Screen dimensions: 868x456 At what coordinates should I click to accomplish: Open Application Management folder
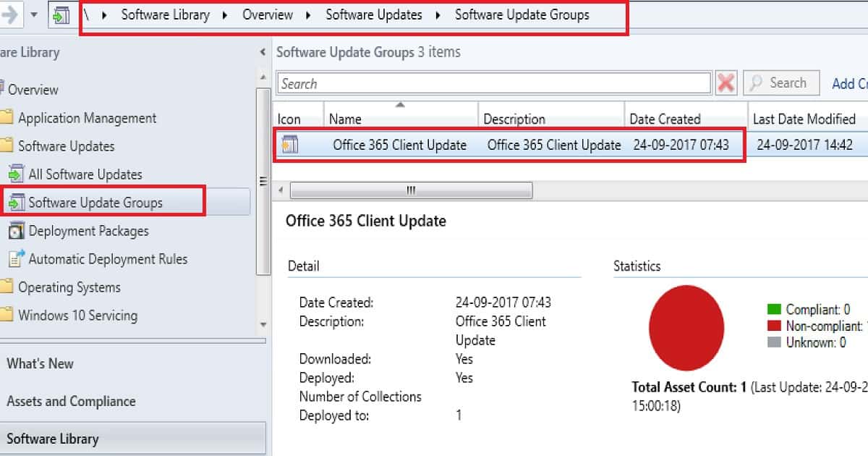click(x=87, y=118)
